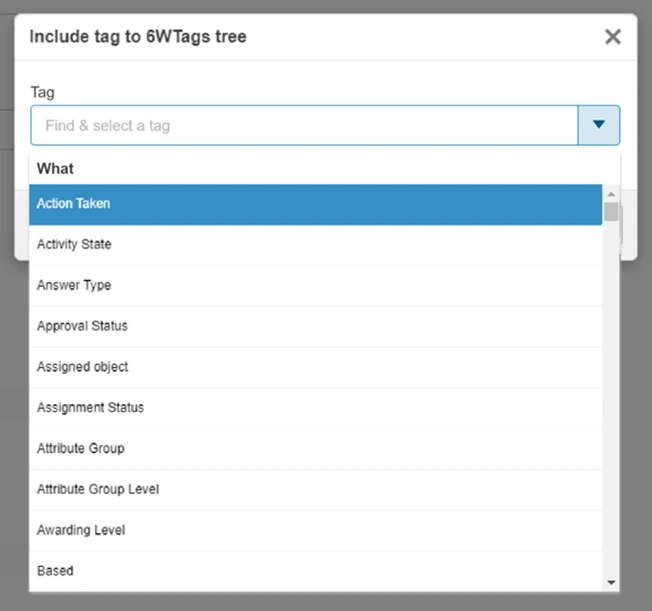Click the tag dropdown arrow button
Viewport: 652px width, 611px height.
(x=599, y=125)
